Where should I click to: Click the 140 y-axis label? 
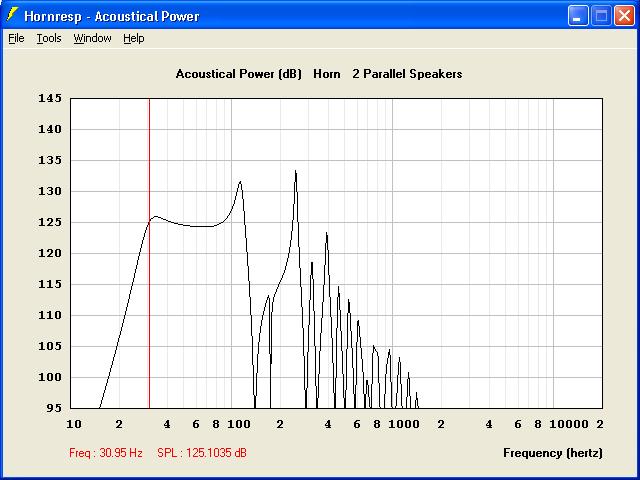[50, 129]
